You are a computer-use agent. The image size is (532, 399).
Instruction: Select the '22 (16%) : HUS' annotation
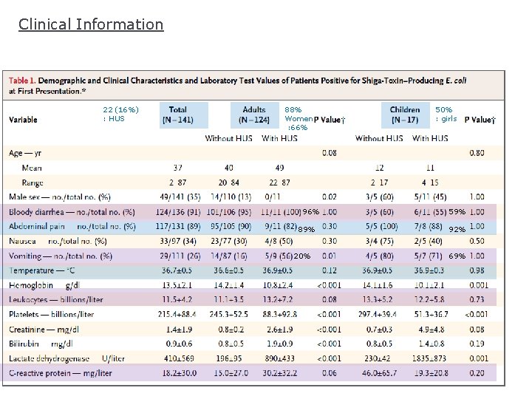[x=120, y=115]
